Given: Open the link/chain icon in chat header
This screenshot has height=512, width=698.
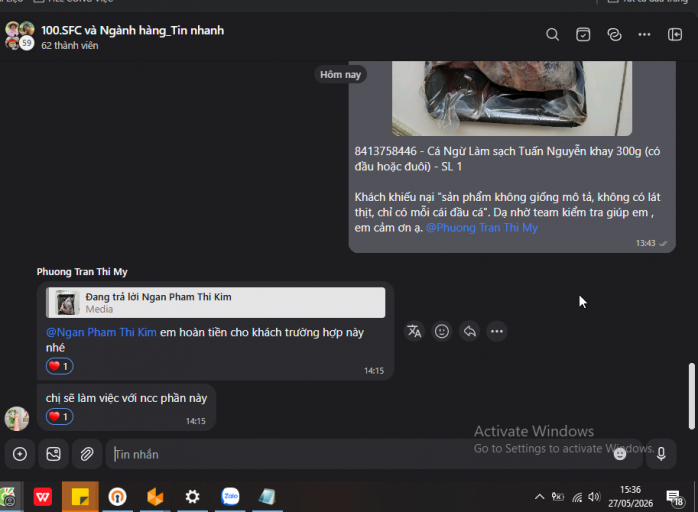Looking at the screenshot, I should 614,35.
